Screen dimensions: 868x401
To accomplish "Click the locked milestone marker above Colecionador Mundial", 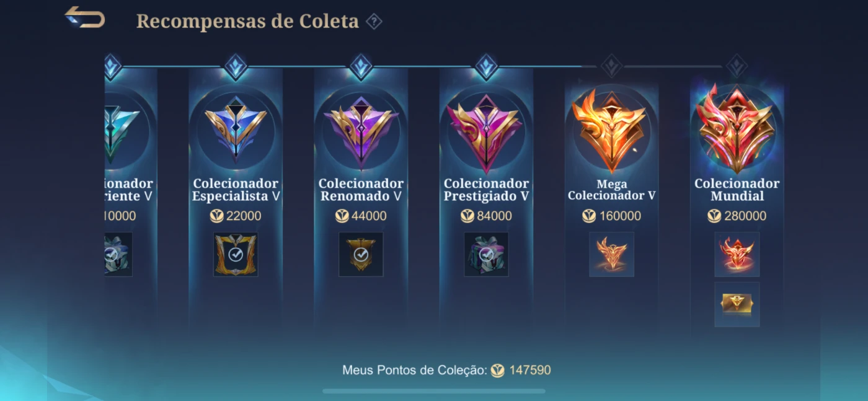I will tap(737, 66).
